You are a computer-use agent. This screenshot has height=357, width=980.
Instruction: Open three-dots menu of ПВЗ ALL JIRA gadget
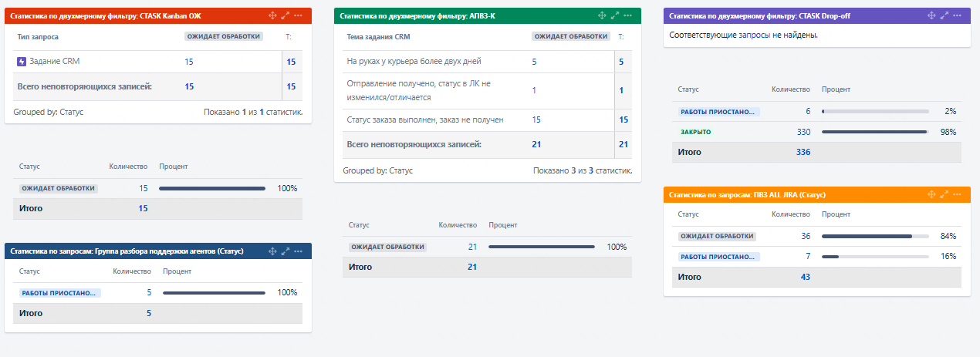tap(957, 194)
